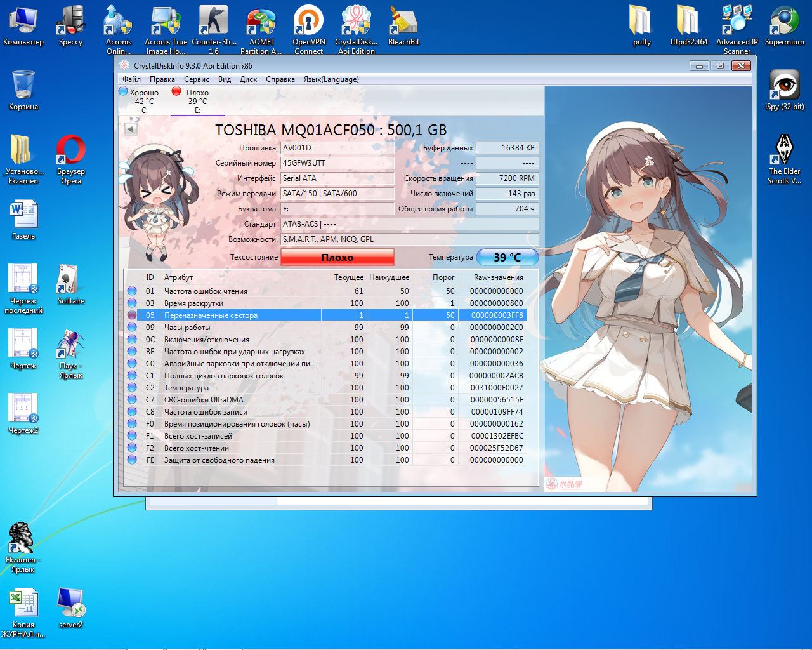Select the Всего хост-чтений row
812x650 pixels.
tap(325, 448)
